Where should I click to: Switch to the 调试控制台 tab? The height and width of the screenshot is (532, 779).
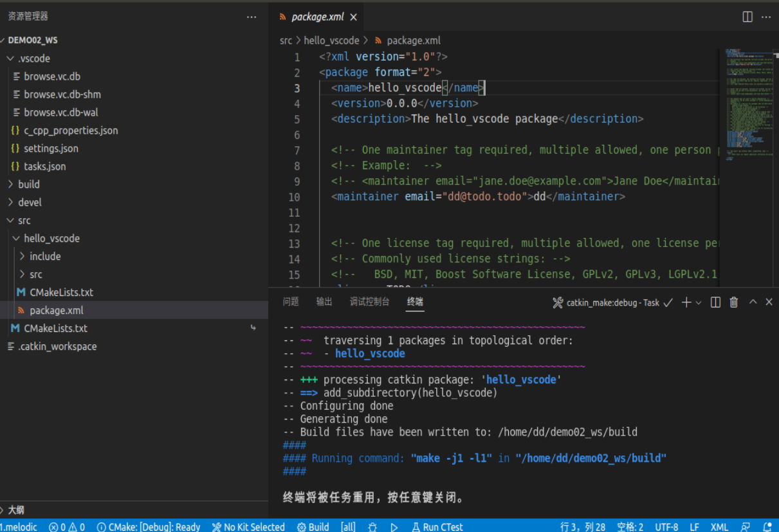tap(370, 301)
